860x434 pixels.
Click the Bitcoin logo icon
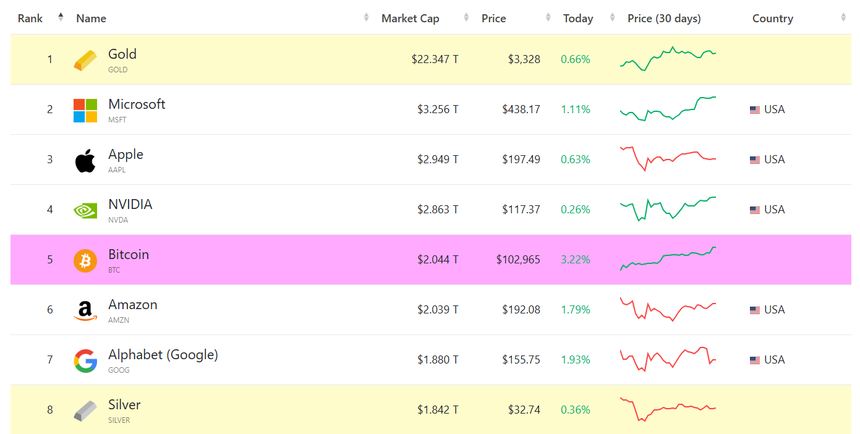coord(85,261)
